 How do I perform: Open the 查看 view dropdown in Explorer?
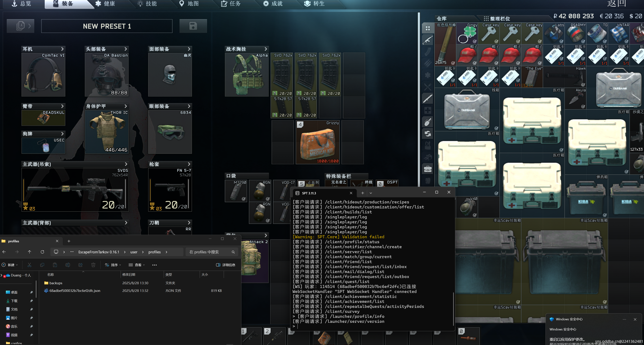click(x=137, y=265)
